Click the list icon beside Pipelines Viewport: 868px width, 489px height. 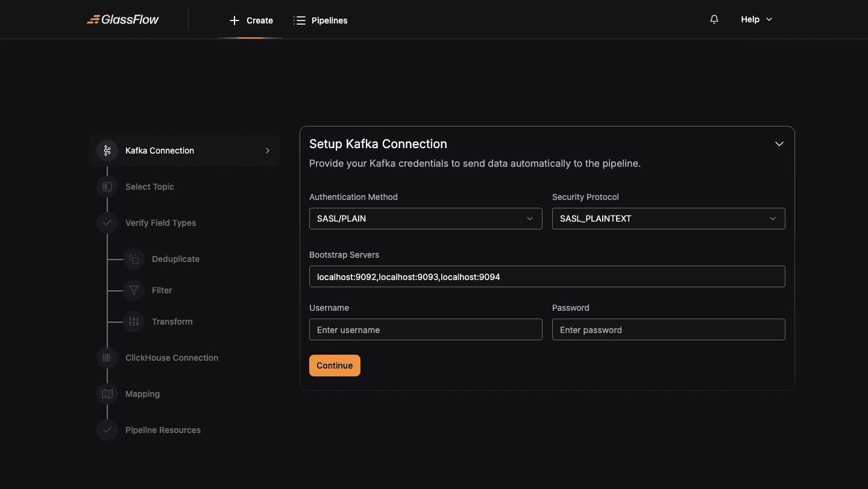coord(299,20)
